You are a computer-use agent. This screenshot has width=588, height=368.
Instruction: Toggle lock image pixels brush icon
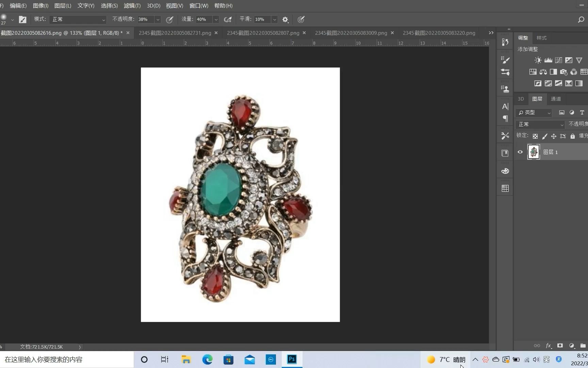[x=544, y=136]
